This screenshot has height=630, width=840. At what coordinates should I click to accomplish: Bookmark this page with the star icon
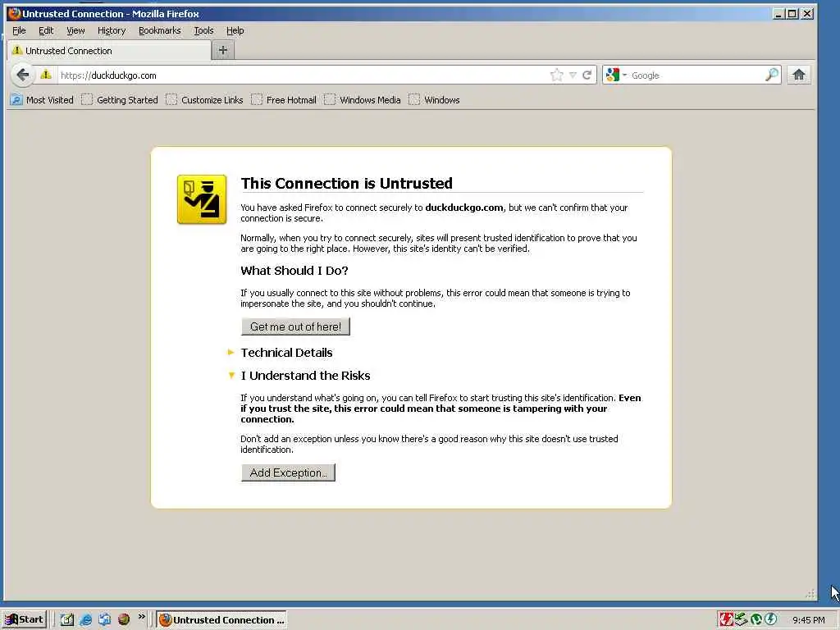[x=557, y=75]
